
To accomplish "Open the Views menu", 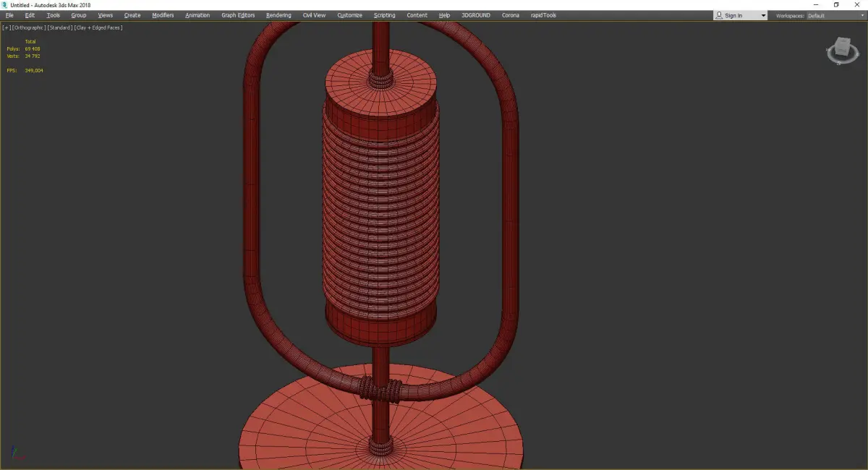I will (x=106, y=15).
